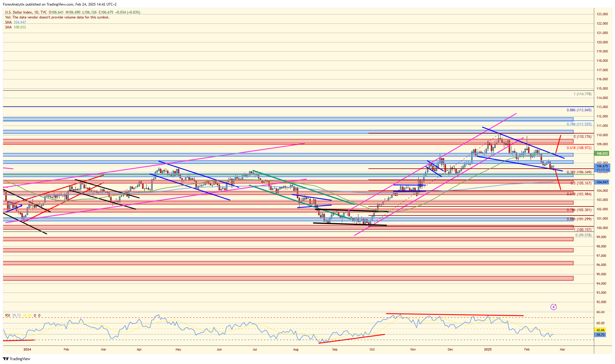Click the 0 (110.176) Fibonacci label
This screenshot has height=364, width=615.
(582, 137)
